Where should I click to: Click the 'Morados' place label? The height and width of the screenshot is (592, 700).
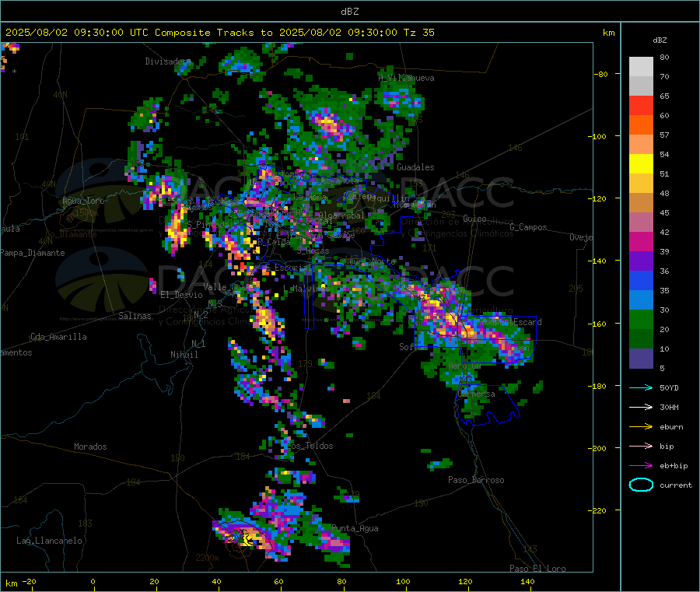click(91, 447)
